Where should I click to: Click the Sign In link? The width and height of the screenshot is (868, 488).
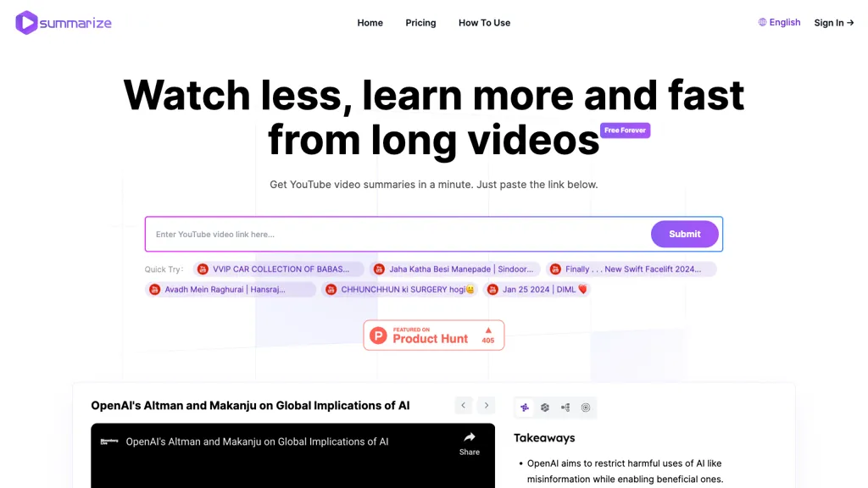(833, 23)
